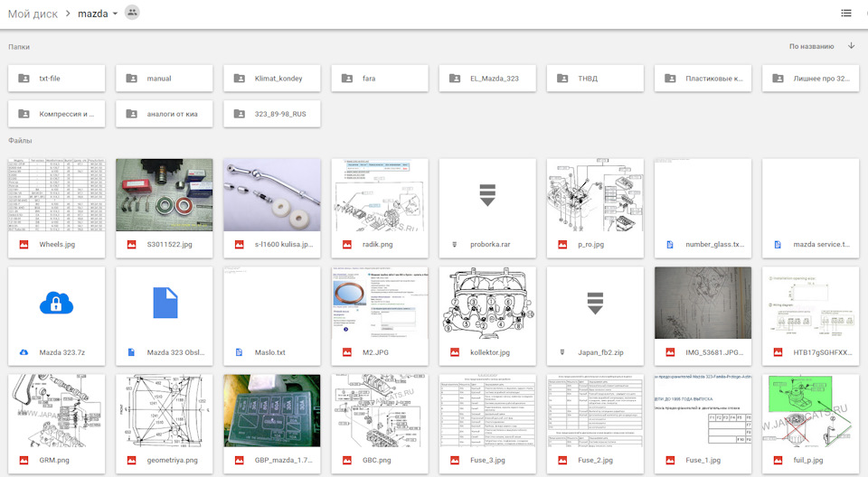
Task: Select s-l1600 kulisa thumbnail preview
Action: click(272, 195)
